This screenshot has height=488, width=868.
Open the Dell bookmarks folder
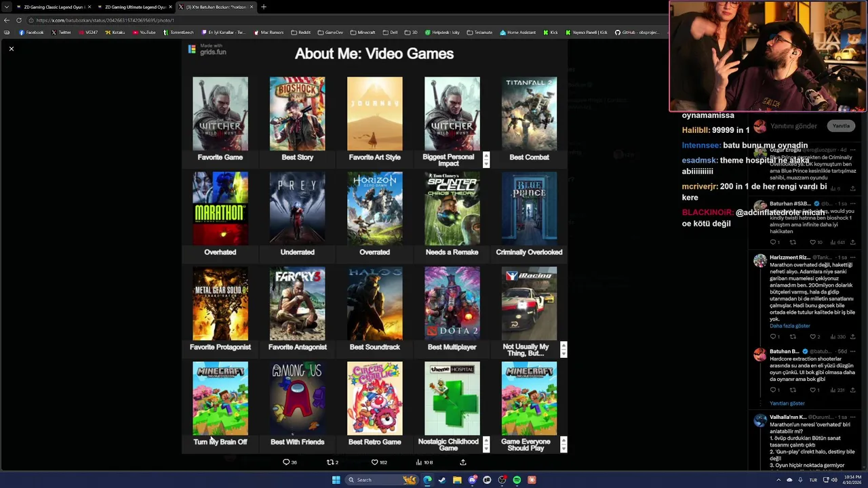pos(390,33)
